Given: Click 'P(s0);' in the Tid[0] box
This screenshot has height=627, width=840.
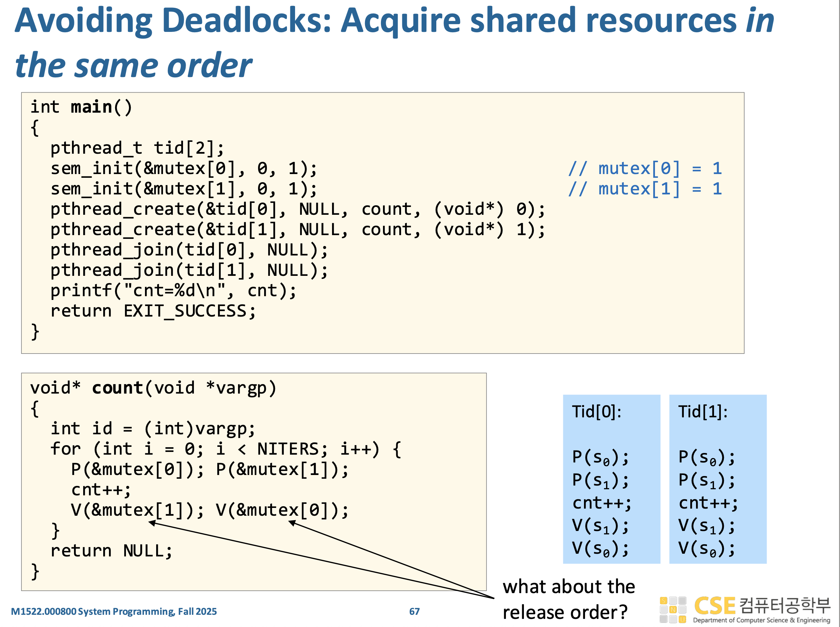Looking at the screenshot, I should [x=600, y=458].
